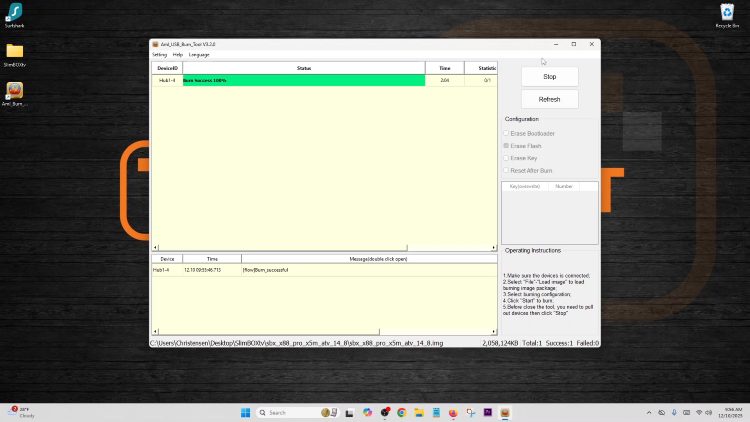Click the Refresh button

click(x=550, y=100)
